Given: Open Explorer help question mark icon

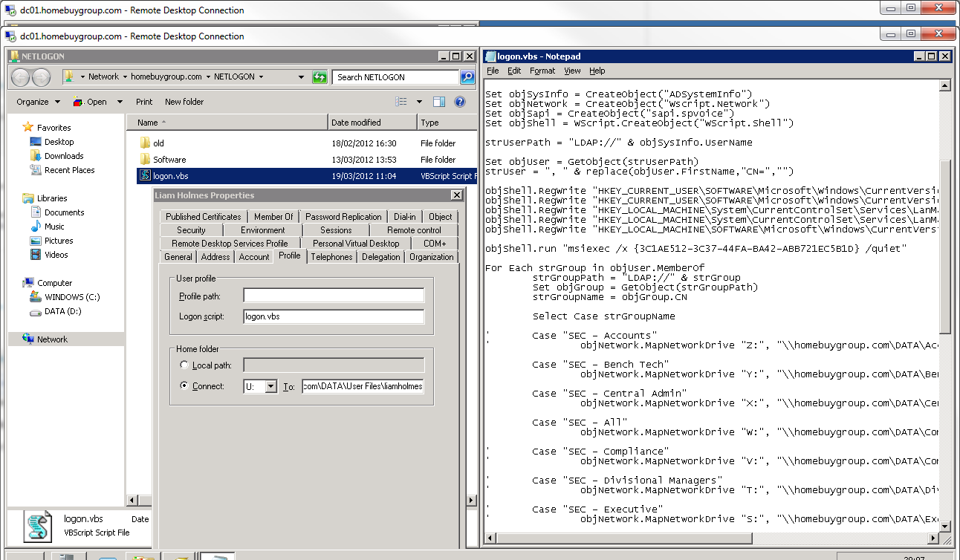Looking at the screenshot, I should (460, 102).
